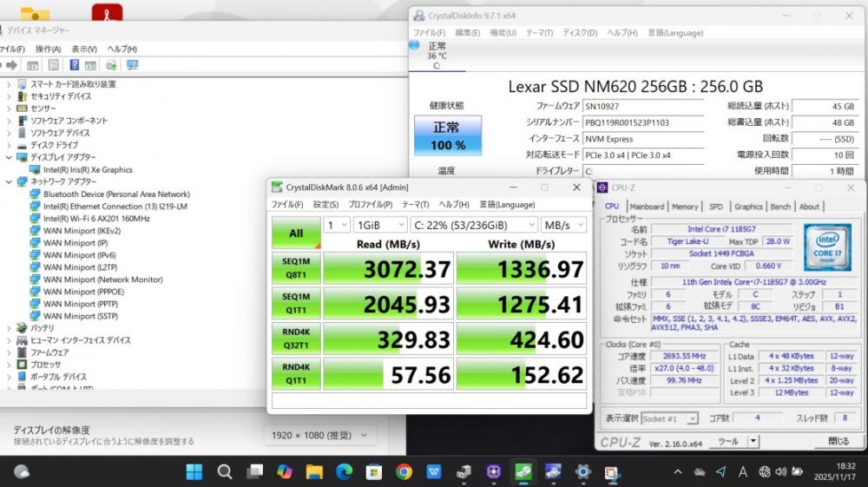Open Microsoft Edge from the taskbar
The width and height of the screenshot is (868, 487).
(x=344, y=471)
